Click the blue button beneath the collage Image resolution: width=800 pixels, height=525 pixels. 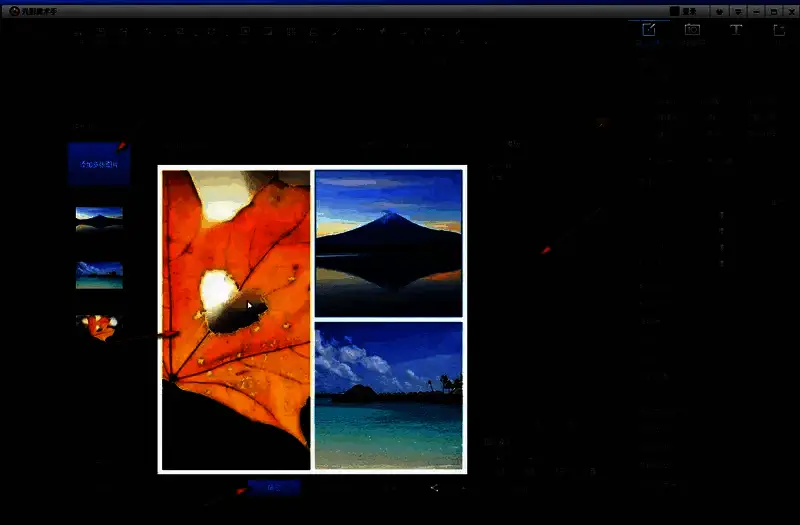[273, 487]
